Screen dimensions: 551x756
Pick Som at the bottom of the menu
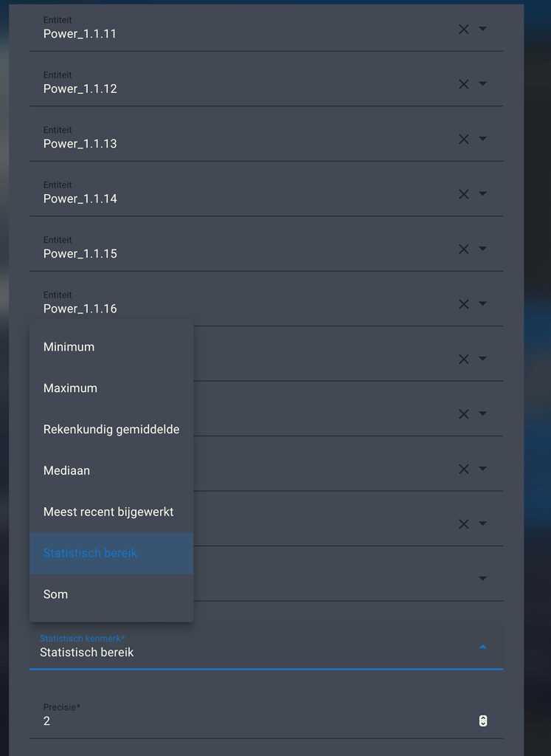click(x=55, y=594)
